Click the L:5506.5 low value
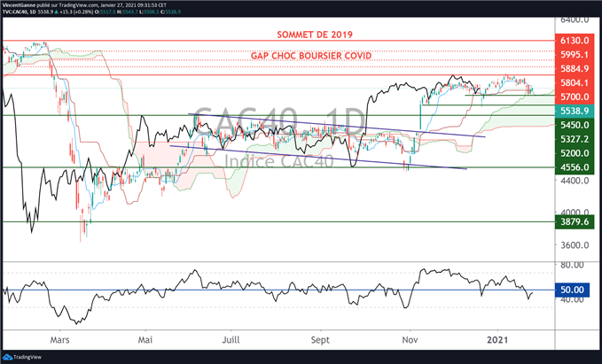 [148, 12]
